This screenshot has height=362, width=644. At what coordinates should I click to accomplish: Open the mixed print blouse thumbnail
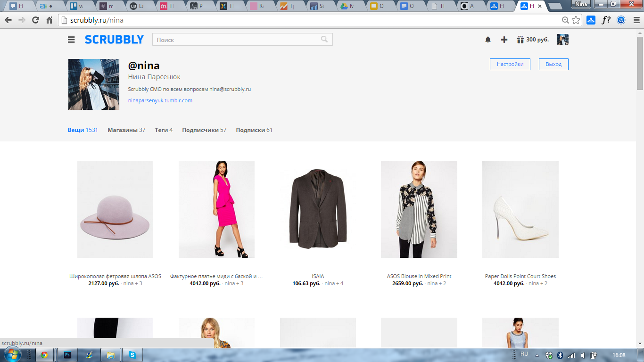point(419,209)
